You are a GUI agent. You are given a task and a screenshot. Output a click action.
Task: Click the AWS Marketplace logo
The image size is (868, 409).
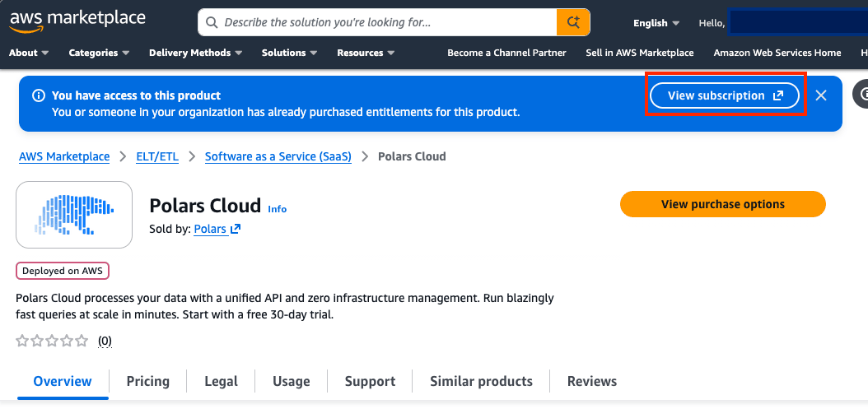click(77, 21)
